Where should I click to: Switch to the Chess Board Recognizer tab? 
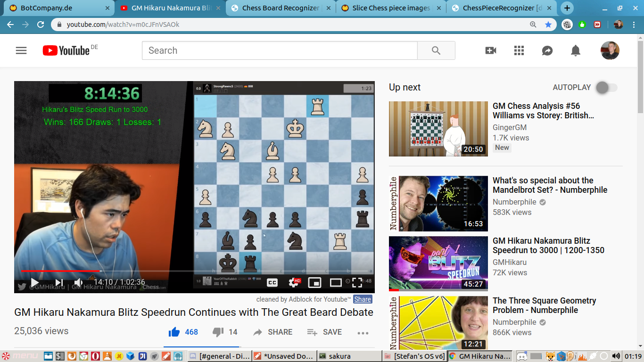click(281, 8)
